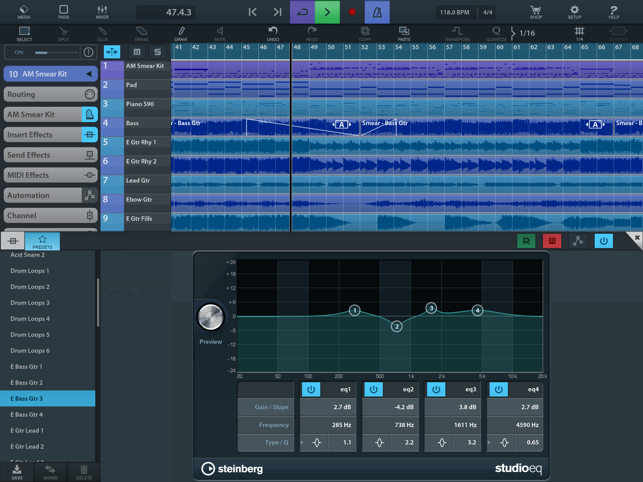The image size is (643, 482).
Task: Enable the metronome click
Action: 377,12
